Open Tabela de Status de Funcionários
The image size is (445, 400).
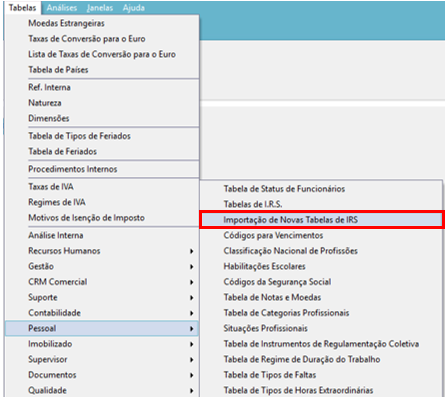point(284,189)
